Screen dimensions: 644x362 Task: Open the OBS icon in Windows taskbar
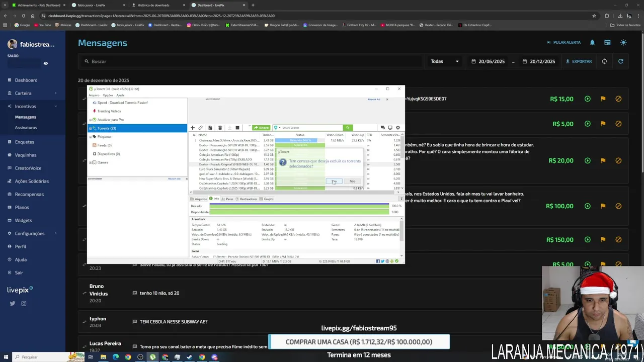[x=140, y=357]
